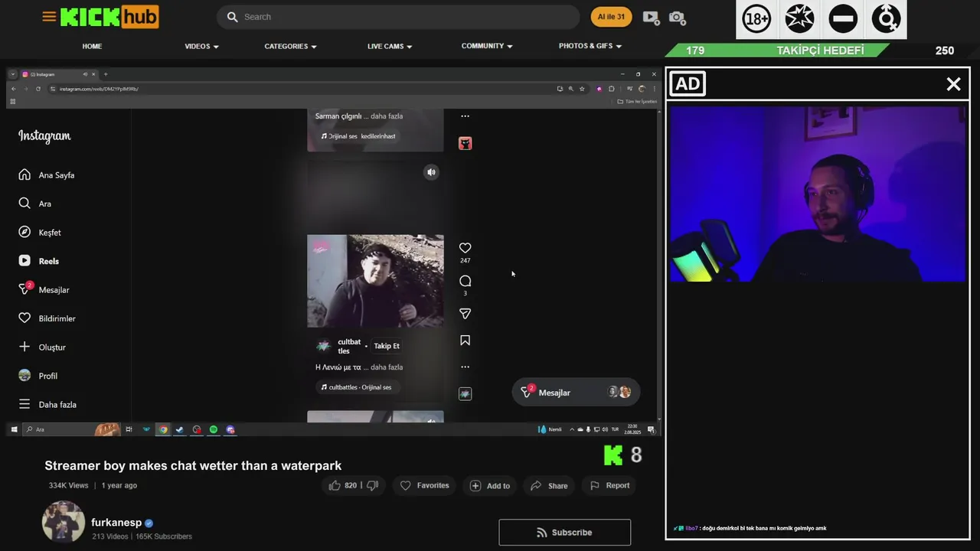The height and width of the screenshot is (551, 980).
Task: Expand cultbattles caption with daha fazla
Action: pos(387,367)
